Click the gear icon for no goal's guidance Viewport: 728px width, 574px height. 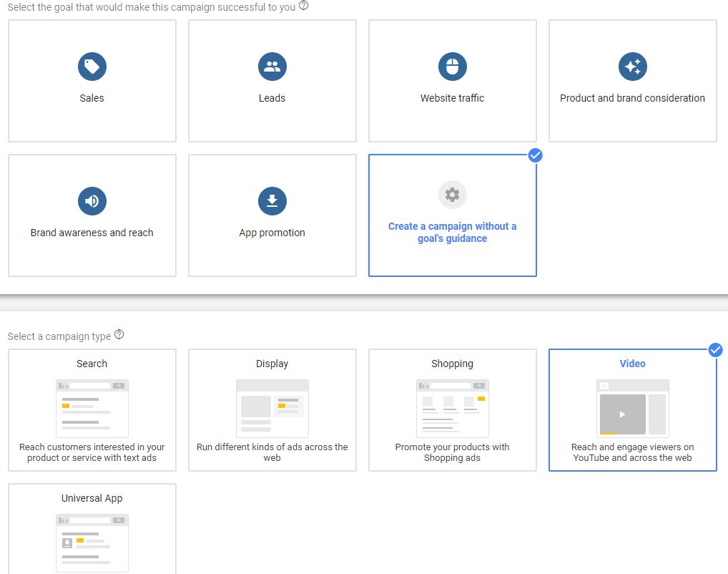452,194
